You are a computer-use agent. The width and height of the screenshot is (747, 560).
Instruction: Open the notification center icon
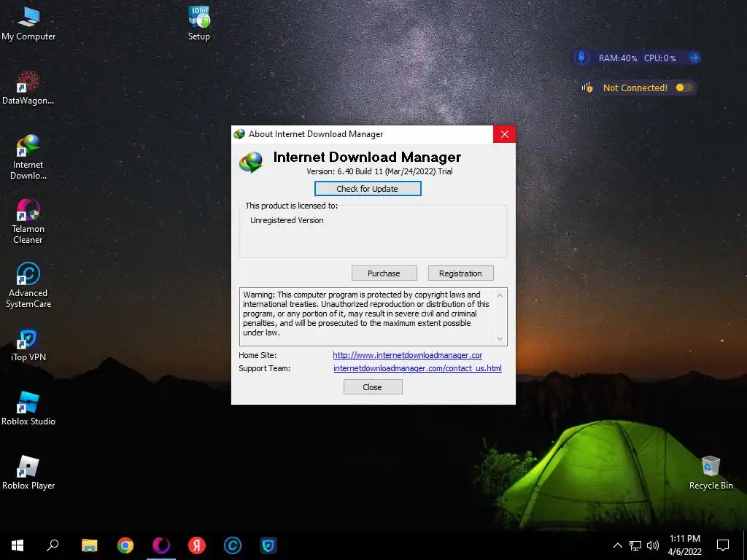point(723,545)
